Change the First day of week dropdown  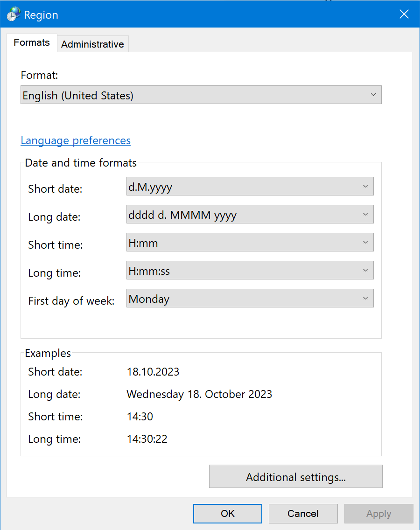click(250, 298)
